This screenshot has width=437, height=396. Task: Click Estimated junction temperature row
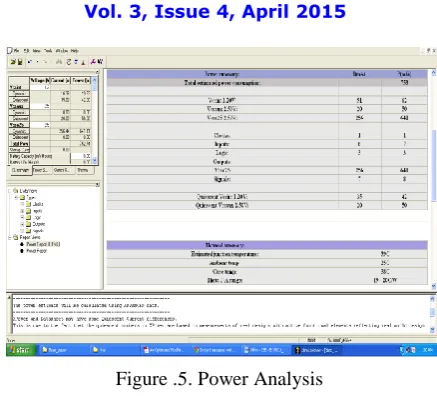(267, 254)
